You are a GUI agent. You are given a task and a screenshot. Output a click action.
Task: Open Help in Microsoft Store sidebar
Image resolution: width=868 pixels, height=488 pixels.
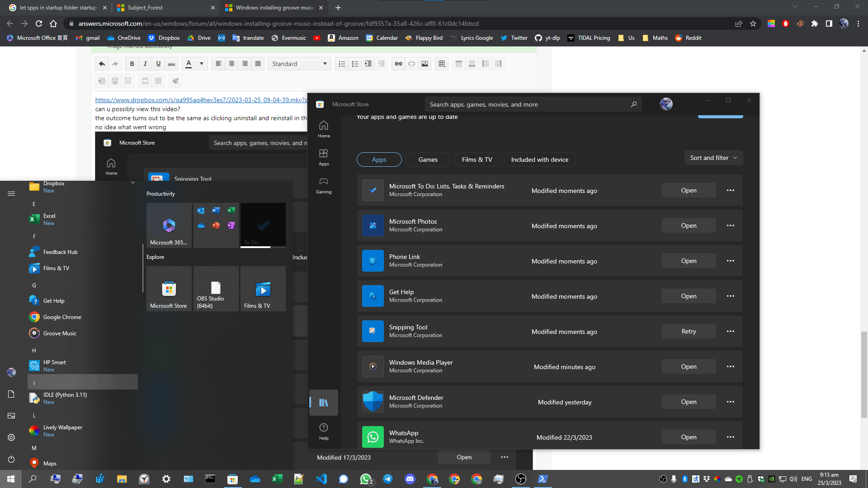324,431
